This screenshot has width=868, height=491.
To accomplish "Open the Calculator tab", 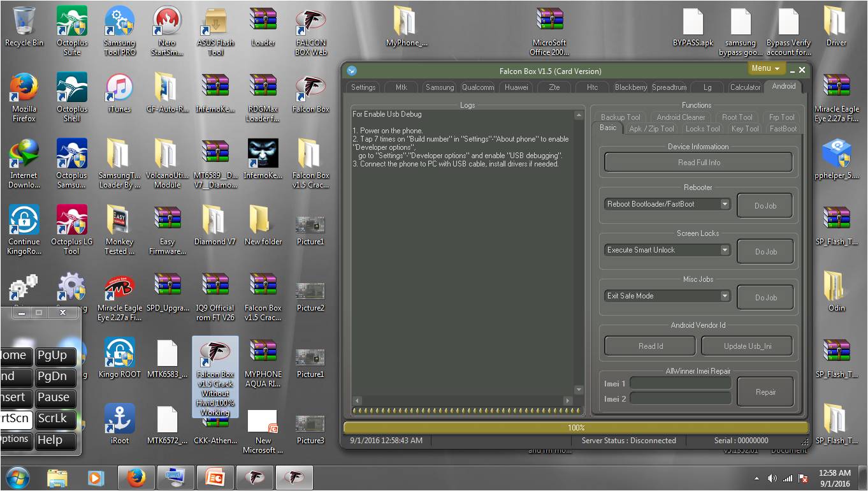I will 745,87.
